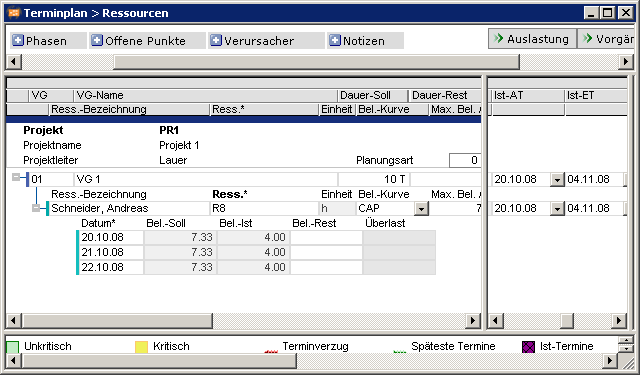The image size is (640, 375).
Task: Click the Dauer-Soll field 10 T
Action: tap(374, 179)
